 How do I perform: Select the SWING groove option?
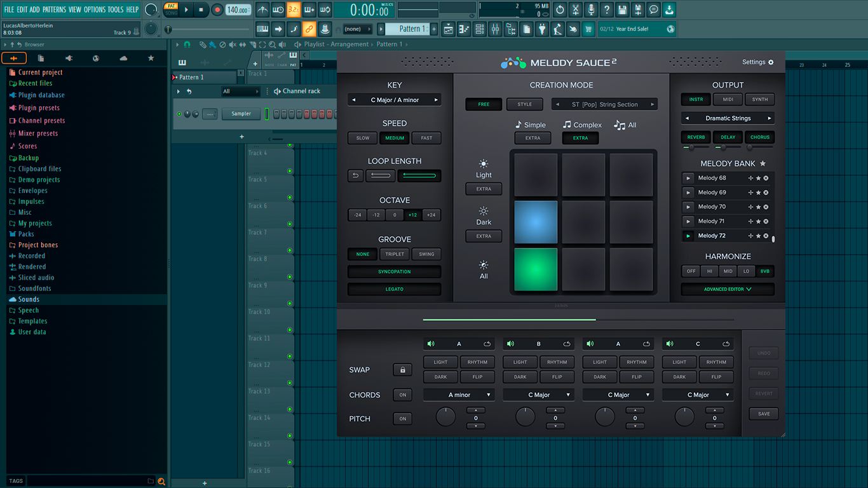coord(426,254)
